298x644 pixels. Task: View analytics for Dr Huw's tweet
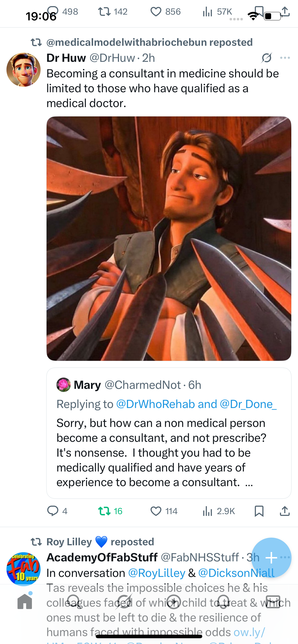click(208, 511)
